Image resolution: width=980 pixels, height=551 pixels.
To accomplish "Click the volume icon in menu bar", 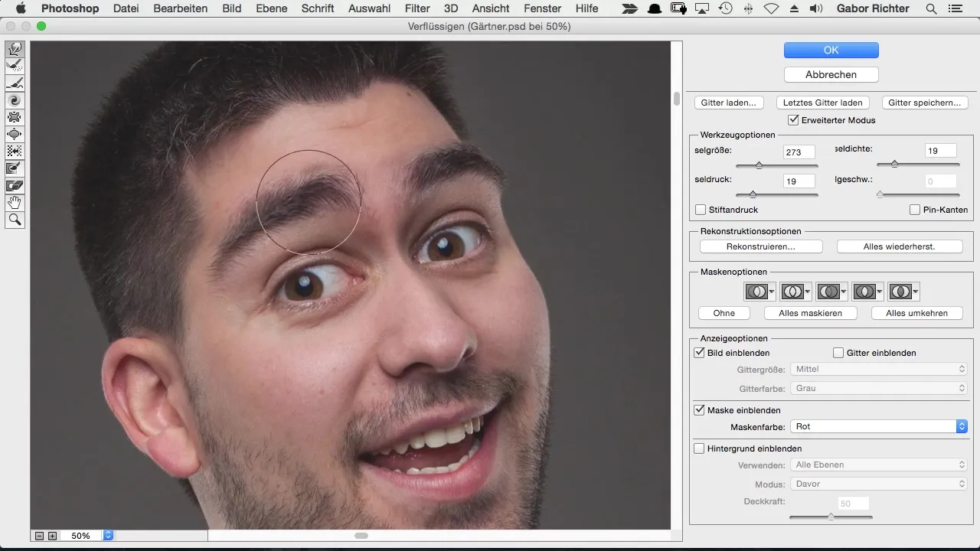I will (x=815, y=8).
